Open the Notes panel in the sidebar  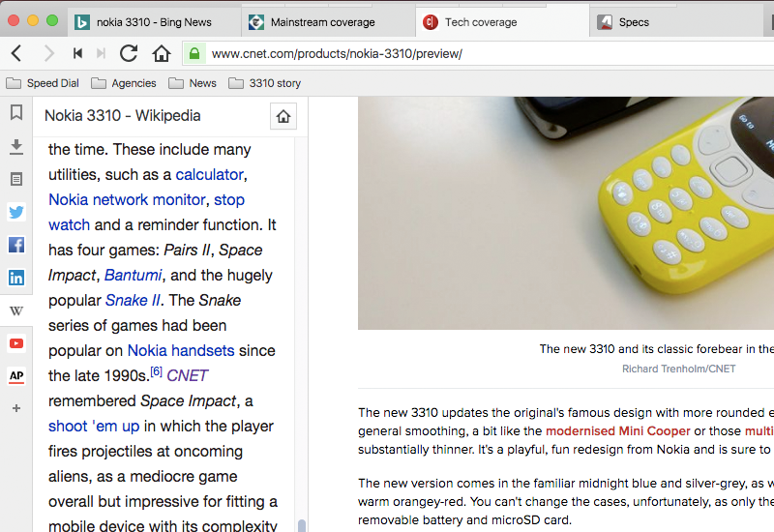tap(16, 179)
